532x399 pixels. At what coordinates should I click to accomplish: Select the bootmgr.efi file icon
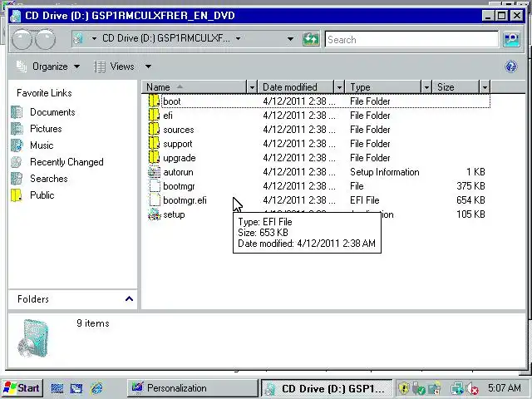(x=155, y=200)
